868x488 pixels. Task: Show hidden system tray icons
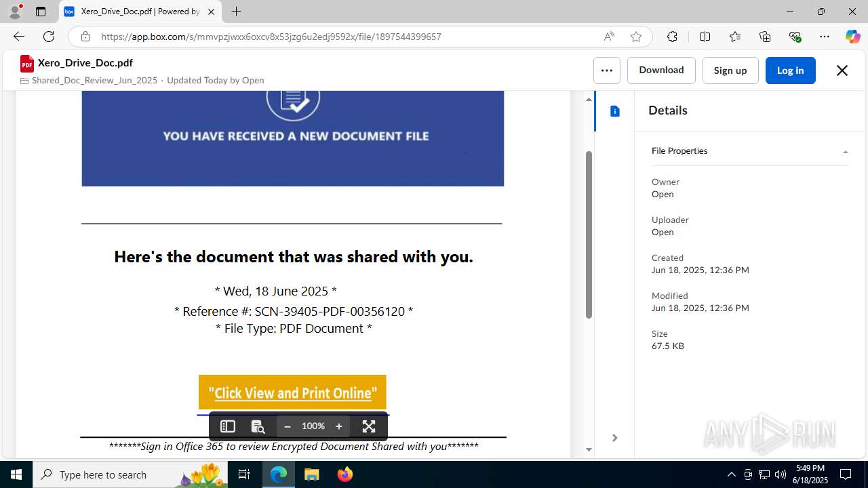click(731, 474)
